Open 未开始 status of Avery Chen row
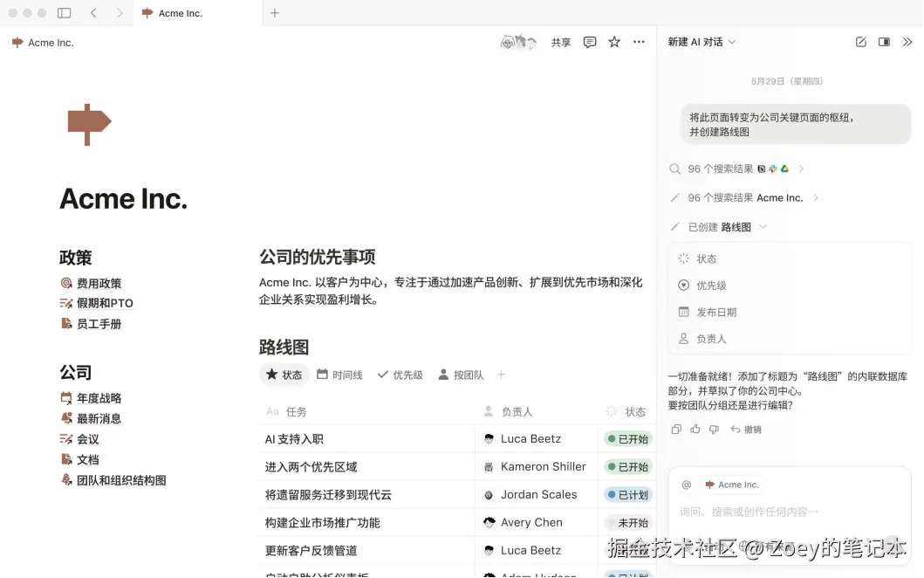 pyautogui.click(x=628, y=523)
